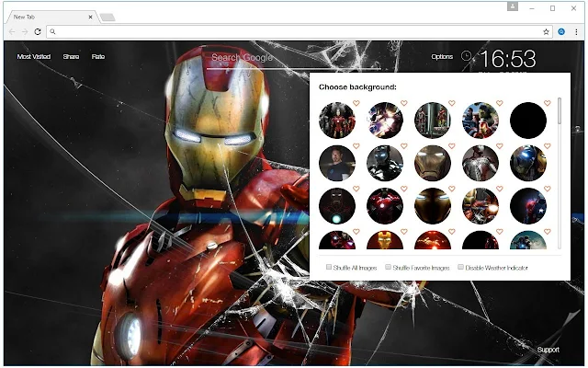Favorite the first thumbnail in row three
The height and width of the screenshot is (368, 588).
(356, 189)
